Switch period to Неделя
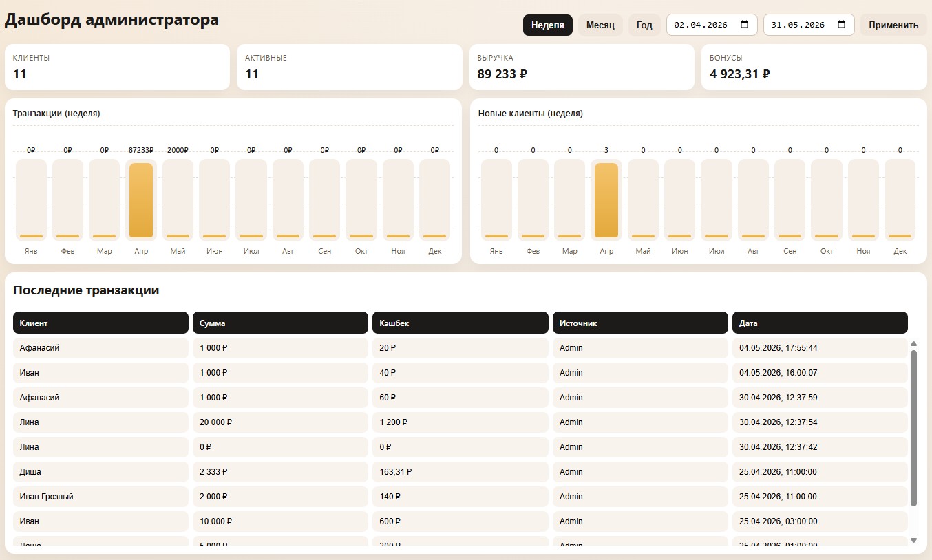This screenshot has width=932, height=560. point(548,25)
